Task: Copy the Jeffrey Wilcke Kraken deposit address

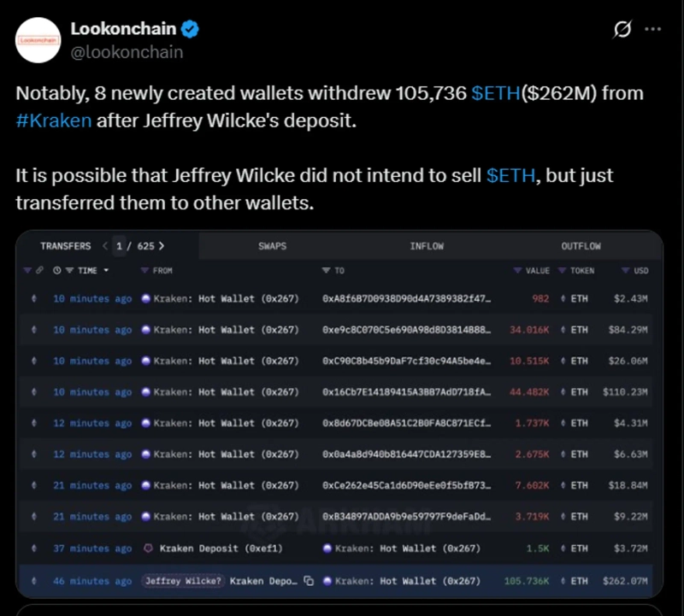Action: [x=309, y=581]
